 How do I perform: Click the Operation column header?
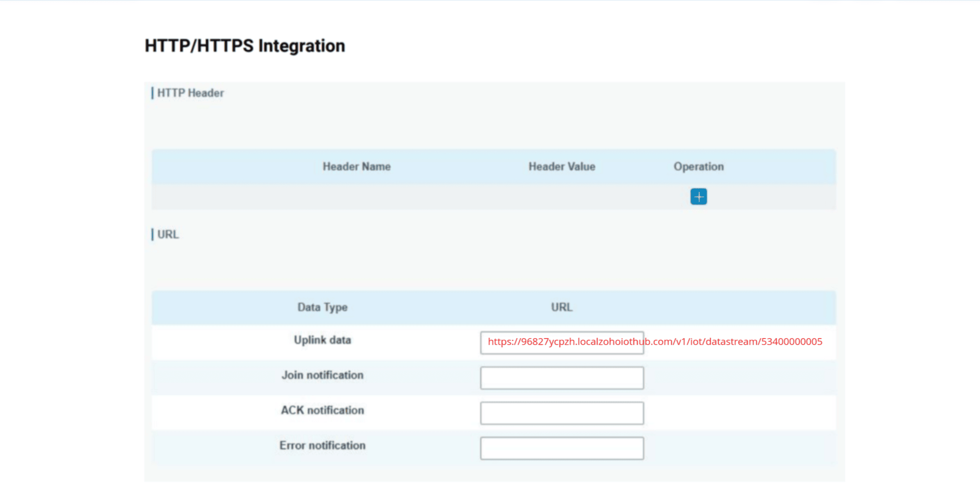tap(698, 166)
